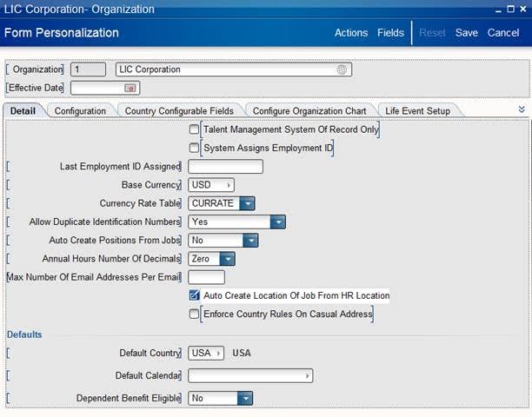Open Dependent Benefit Eligible dropdown

[x=245, y=399]
